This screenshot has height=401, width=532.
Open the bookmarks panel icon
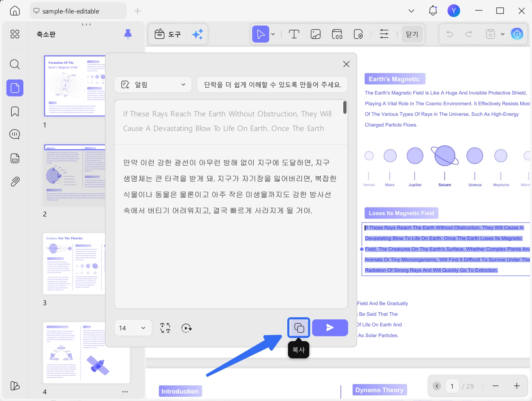click(x=15, y=111)
